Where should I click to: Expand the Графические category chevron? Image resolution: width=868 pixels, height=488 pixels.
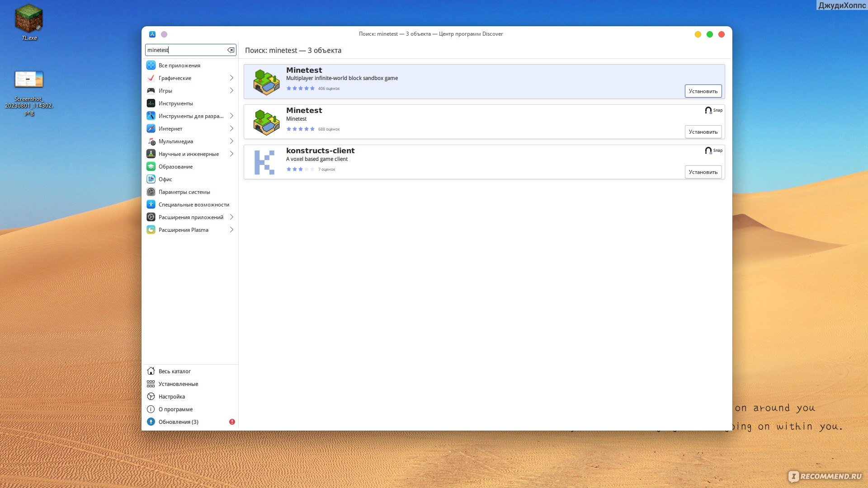(231, 78)
